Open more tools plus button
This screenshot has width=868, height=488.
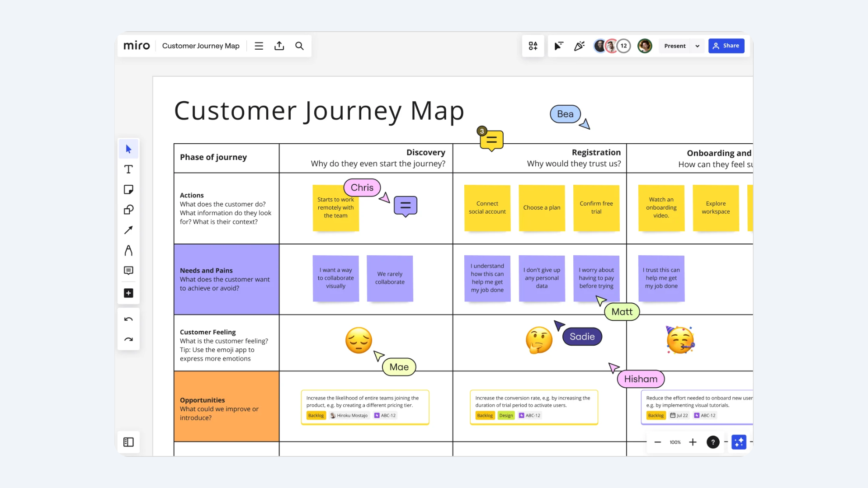(x=128, y=293)
